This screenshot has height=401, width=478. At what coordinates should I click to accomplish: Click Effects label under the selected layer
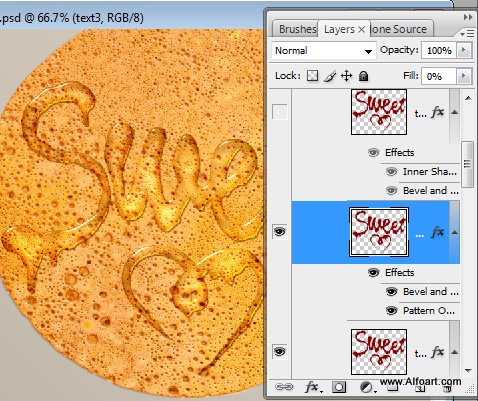click(x=399, y=273)
